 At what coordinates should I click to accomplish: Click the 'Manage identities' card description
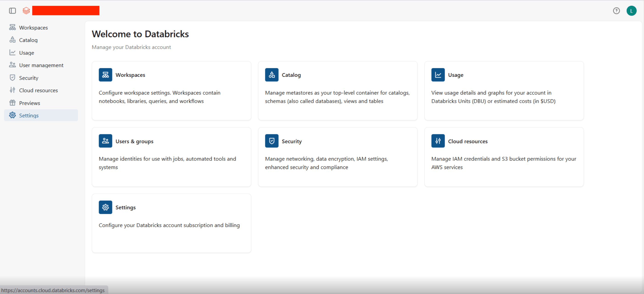pyautogui.click(x=167, y=163)
